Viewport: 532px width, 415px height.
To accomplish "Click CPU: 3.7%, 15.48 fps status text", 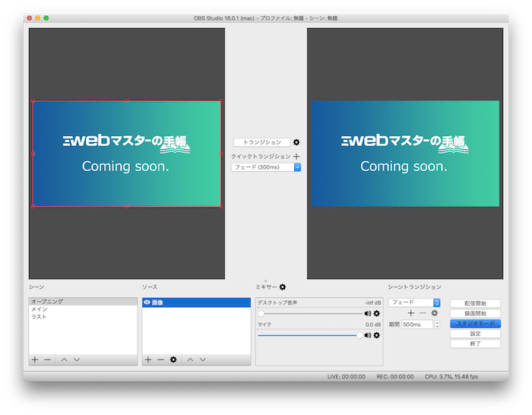I will [x=451, y=377].
